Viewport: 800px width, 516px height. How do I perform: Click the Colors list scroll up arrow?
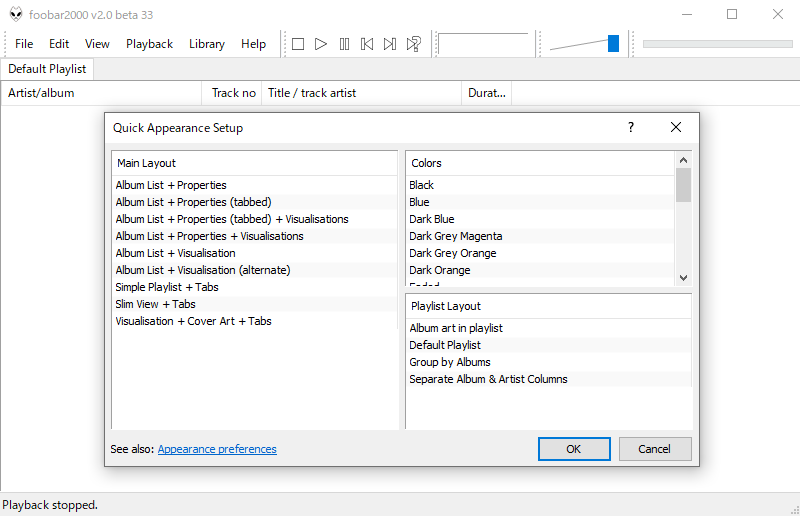[x=684, y=160]
